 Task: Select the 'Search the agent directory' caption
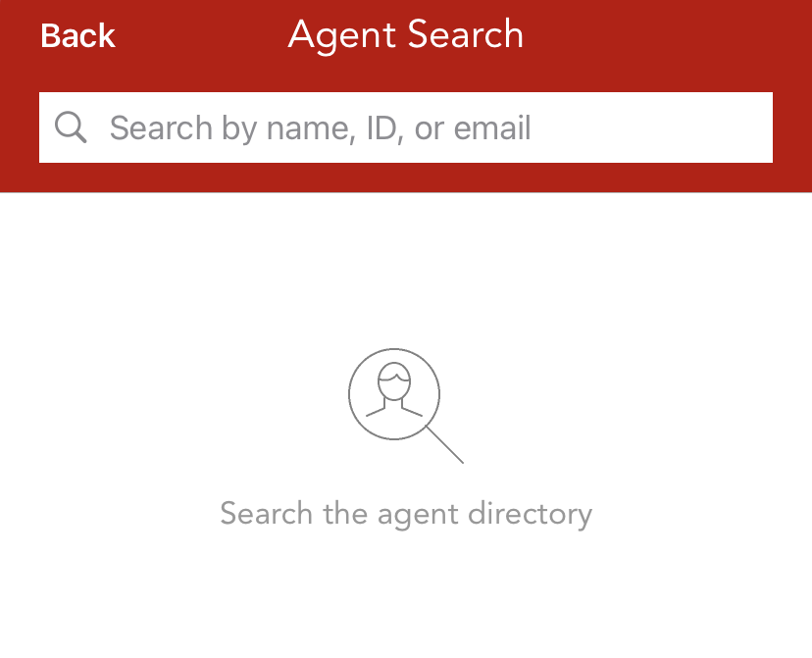pyautogui.click(x=406, y=514)
